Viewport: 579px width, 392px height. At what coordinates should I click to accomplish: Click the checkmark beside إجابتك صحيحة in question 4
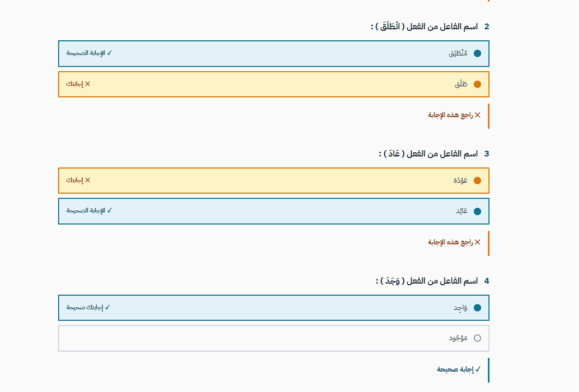pos(107,307)
